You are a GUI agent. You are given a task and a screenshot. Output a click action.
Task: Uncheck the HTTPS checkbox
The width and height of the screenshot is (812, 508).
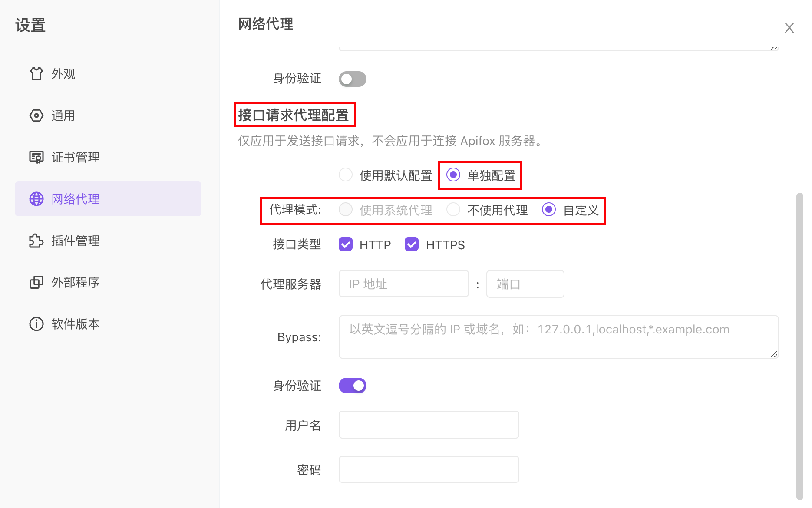click(412, 244)
